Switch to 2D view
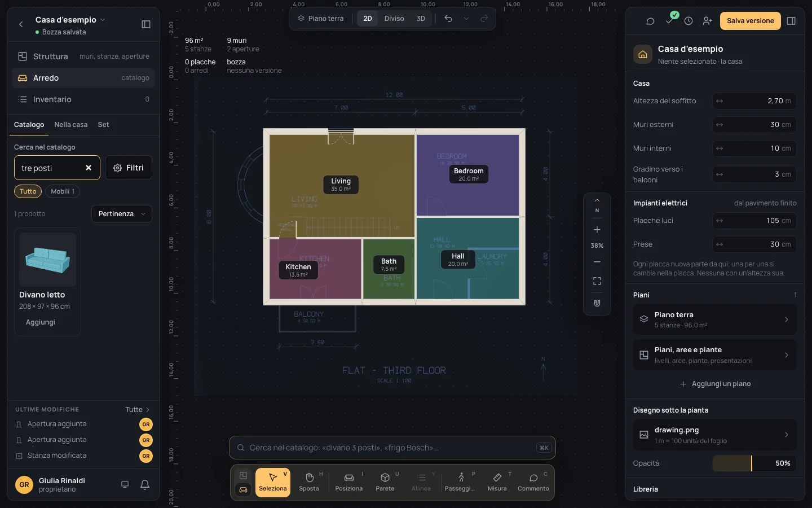 click(x=368, y=19)
